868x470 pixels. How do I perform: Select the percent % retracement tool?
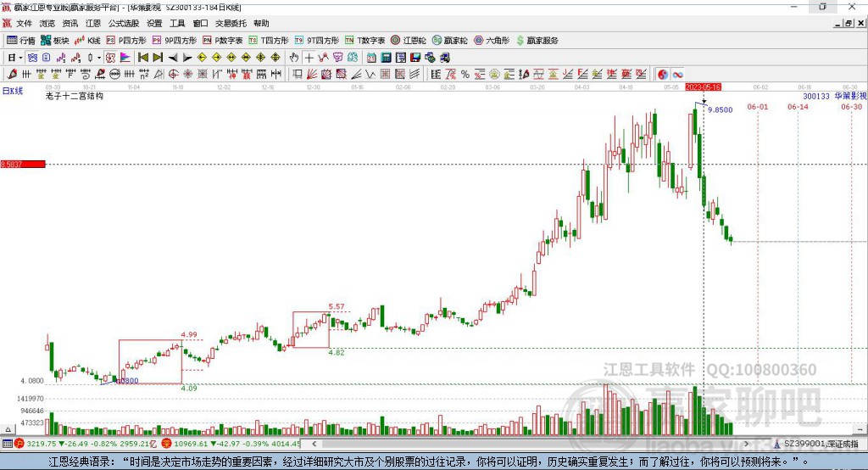(465, 75)
